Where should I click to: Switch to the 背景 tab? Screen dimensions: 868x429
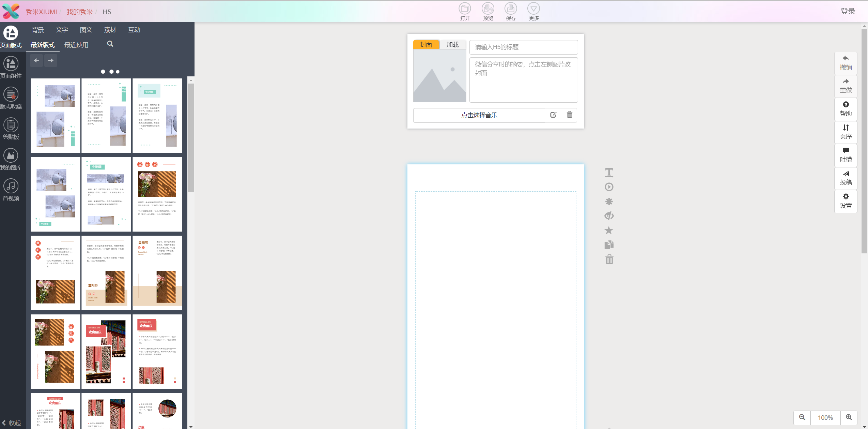click(x=38, y=30)
